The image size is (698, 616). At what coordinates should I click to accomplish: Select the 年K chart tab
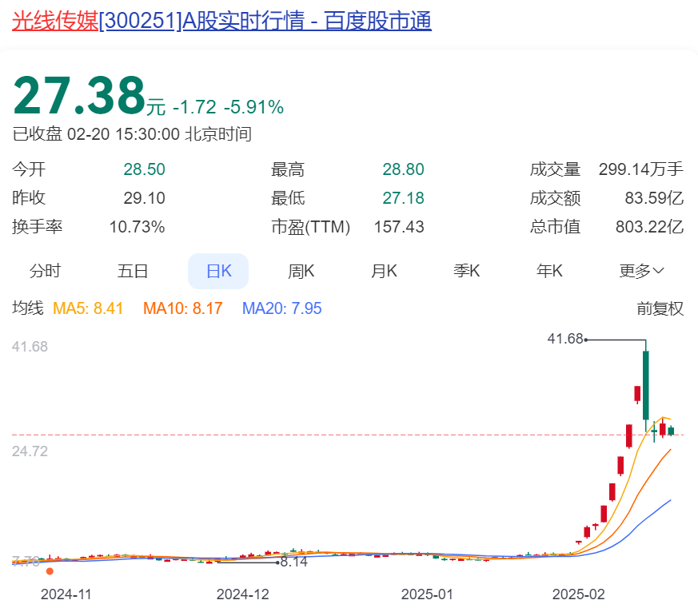[x=549, y=271]
